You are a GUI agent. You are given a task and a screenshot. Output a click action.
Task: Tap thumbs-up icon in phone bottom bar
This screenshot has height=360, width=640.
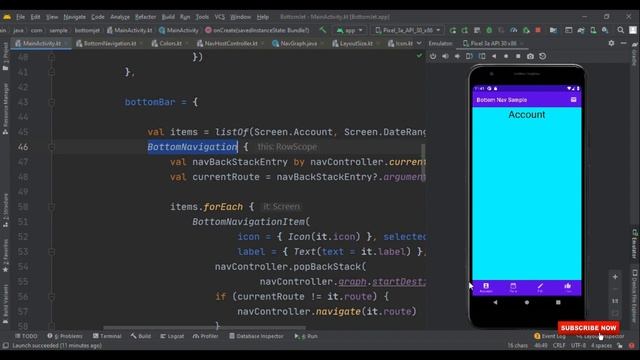tap(567, 287)
